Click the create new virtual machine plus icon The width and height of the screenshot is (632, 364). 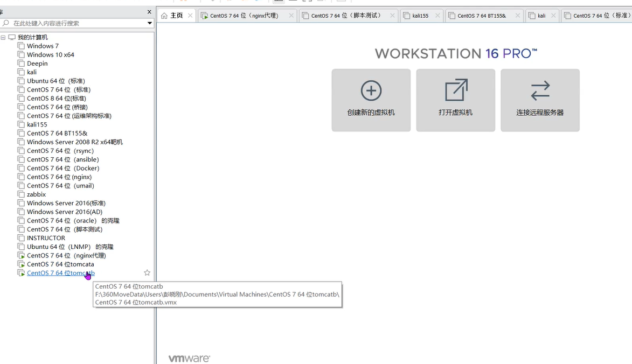click(371, 90)
